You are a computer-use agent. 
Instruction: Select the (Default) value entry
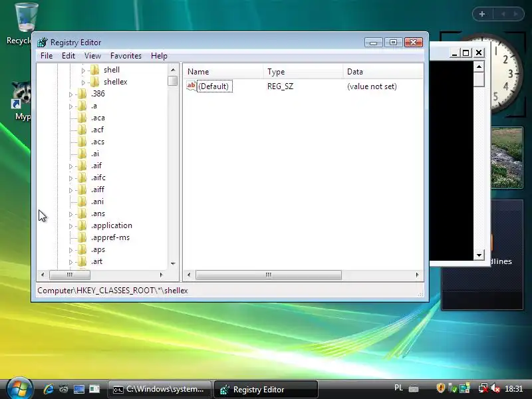click(x=213, y=86)
